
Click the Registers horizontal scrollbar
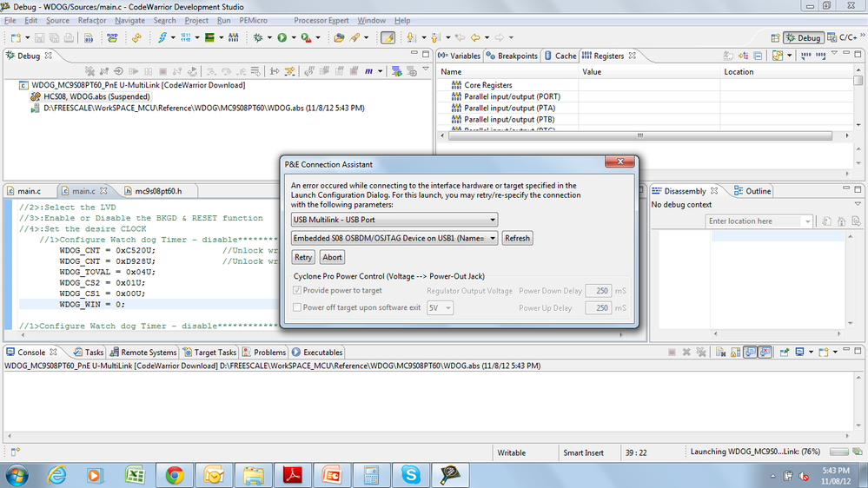click(x=640, y=135)
